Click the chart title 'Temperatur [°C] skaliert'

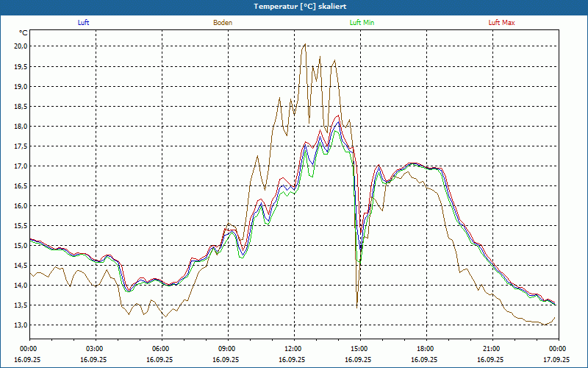click(x=293, y=7)
